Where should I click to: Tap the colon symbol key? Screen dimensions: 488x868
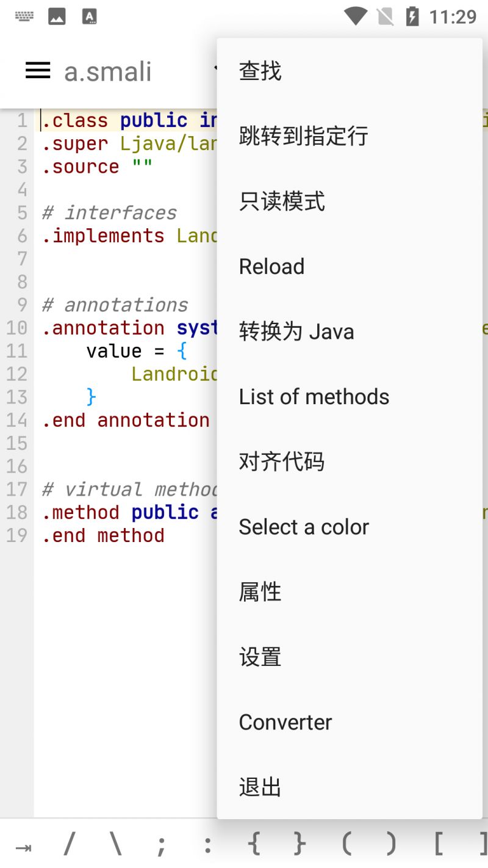tap(208, 845)
